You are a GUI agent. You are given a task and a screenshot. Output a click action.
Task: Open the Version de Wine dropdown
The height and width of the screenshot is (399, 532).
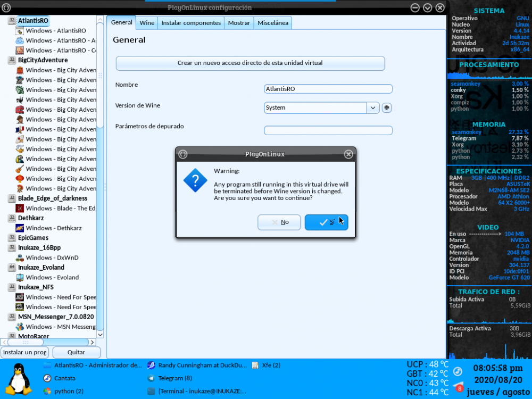click(372, 107)
